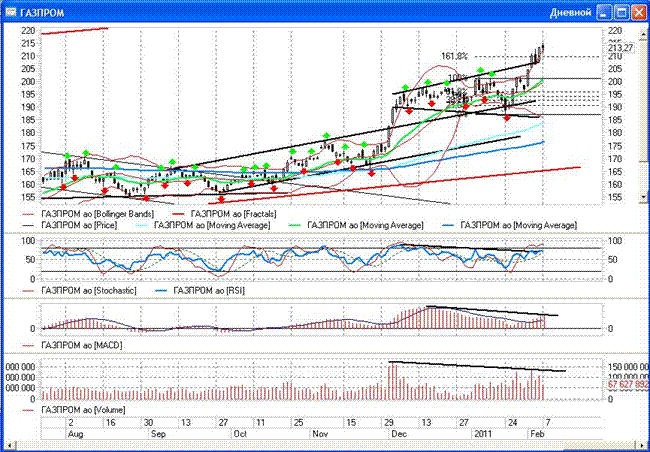650x452 pixels.
Task: Click the Feb month label
Action: pyautogui.click(x=537, y=434)
